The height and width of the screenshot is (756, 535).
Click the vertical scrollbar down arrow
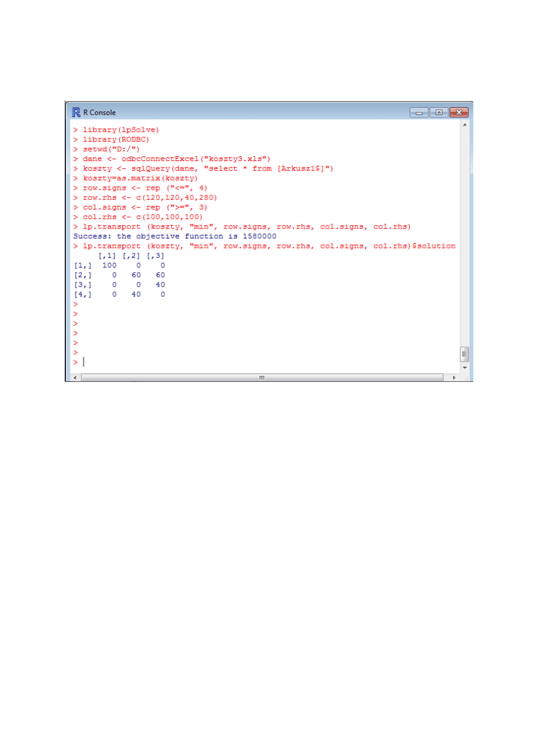click(464, 368)
